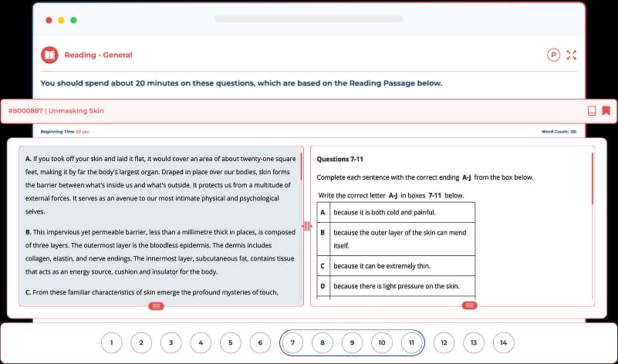Click the Reading - General heading
Screen dimensions: 618x364
coord(98,55)
